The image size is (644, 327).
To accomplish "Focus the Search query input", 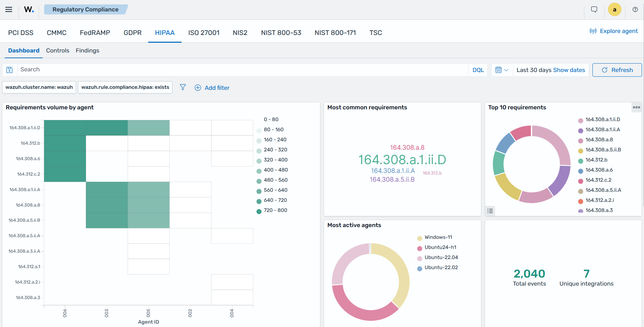I will (243, 70).
